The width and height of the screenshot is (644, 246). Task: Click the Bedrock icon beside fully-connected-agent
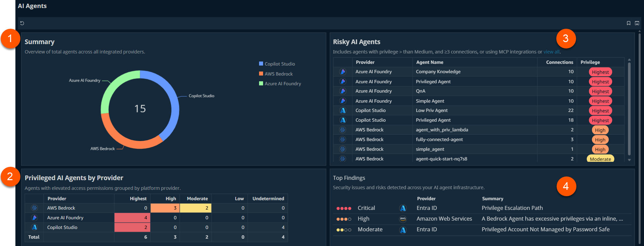tap(343, 139)
